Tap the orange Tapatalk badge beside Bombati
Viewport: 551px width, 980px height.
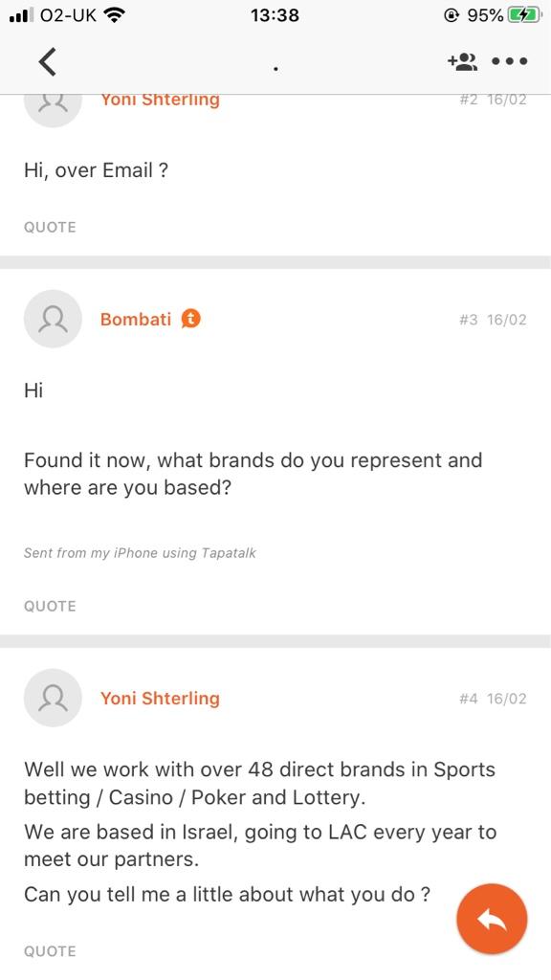click(191, 319)
